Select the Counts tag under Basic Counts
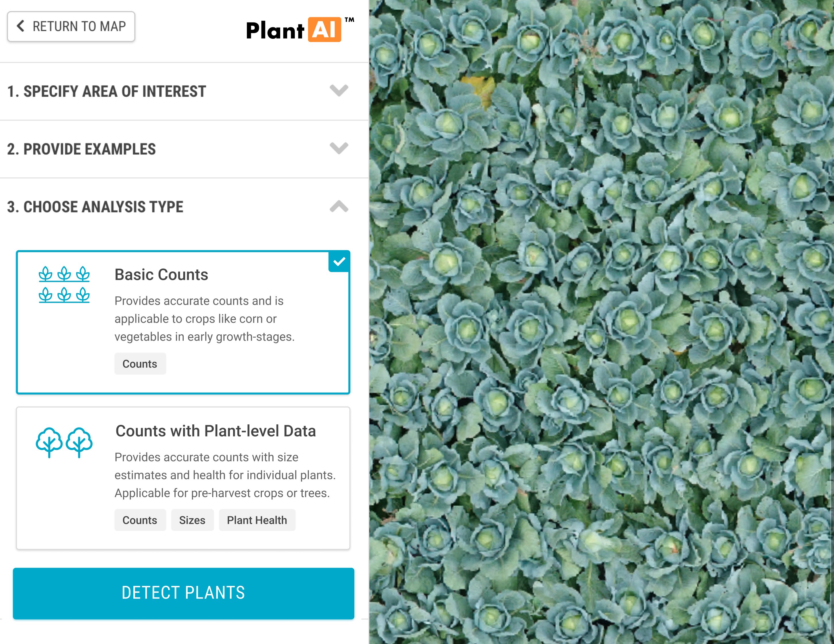Viewport: 834px width, 644px height. tap(140, 364)
